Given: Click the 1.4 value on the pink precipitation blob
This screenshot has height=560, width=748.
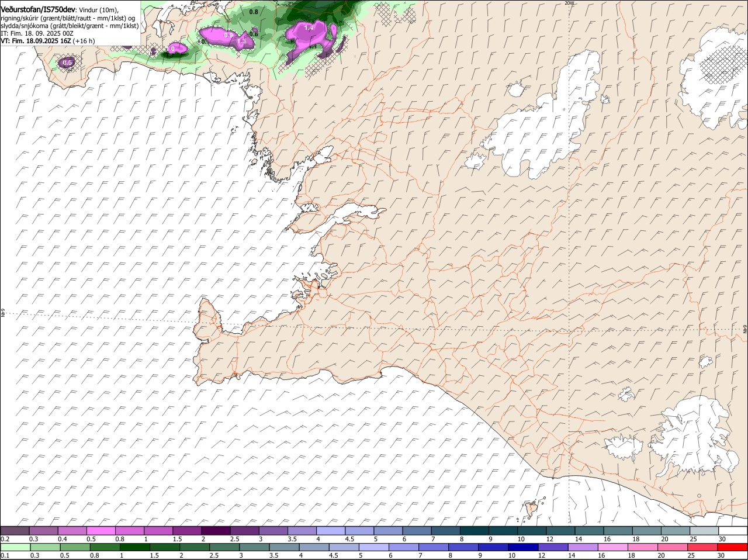Looking at the screenshot, I should [309, 27].
